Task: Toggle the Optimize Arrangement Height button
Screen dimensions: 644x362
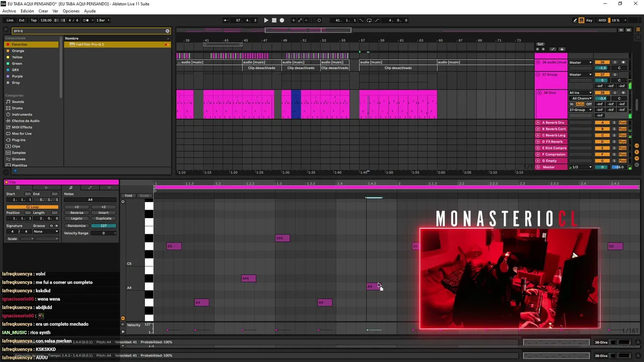Action: (x=621, y=30)
